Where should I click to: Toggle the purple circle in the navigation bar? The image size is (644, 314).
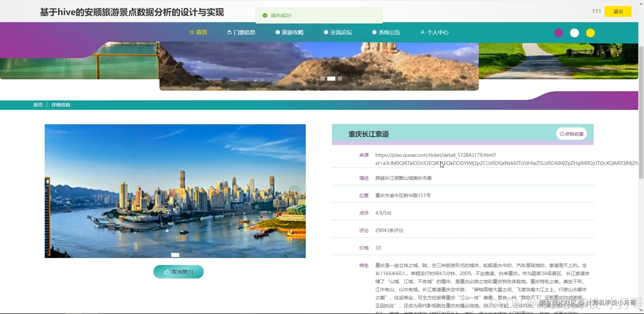558,33
